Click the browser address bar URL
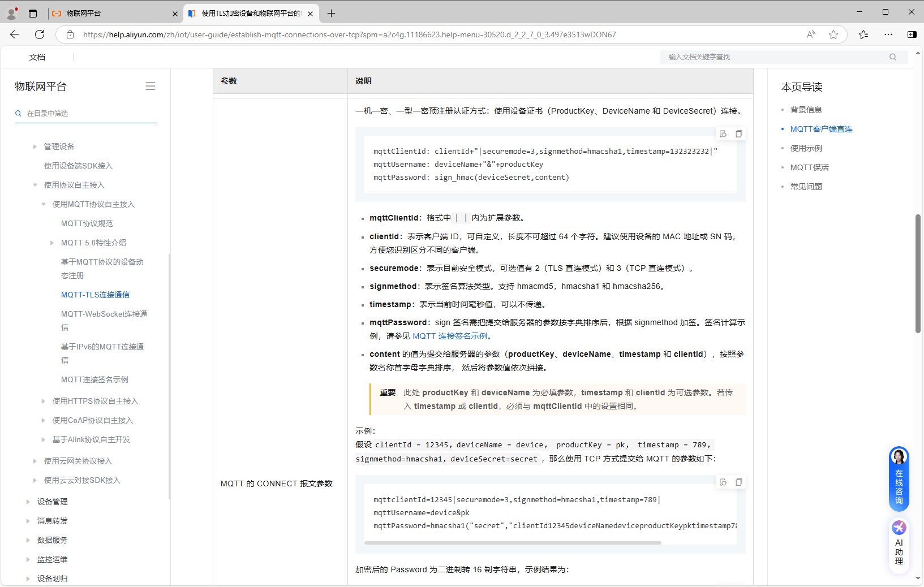This screenshot has width=924, height=587. pyautogui.click(x=349, y=34)
